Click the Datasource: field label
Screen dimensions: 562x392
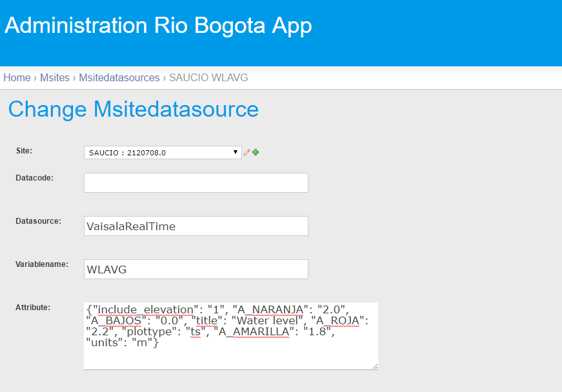coord(38,221)
